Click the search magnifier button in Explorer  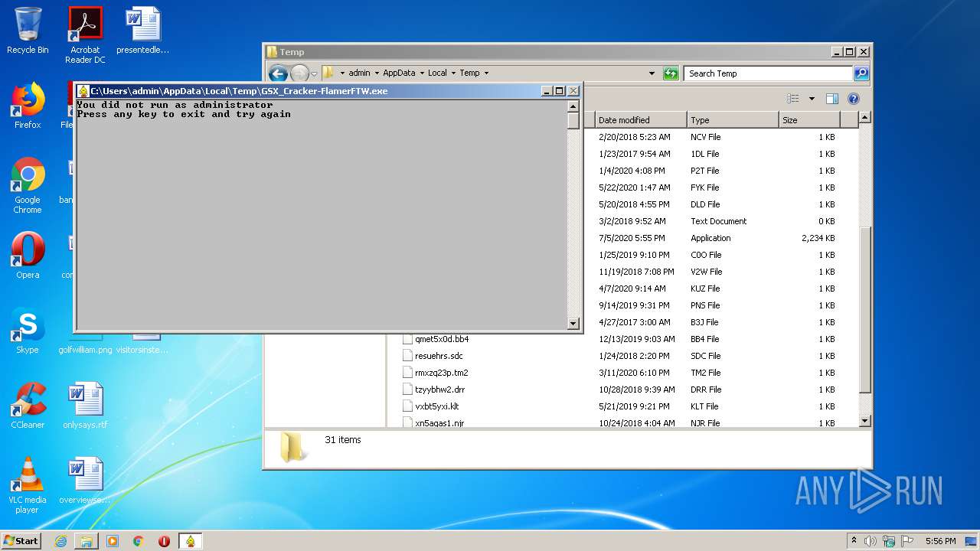pos(861,73)
